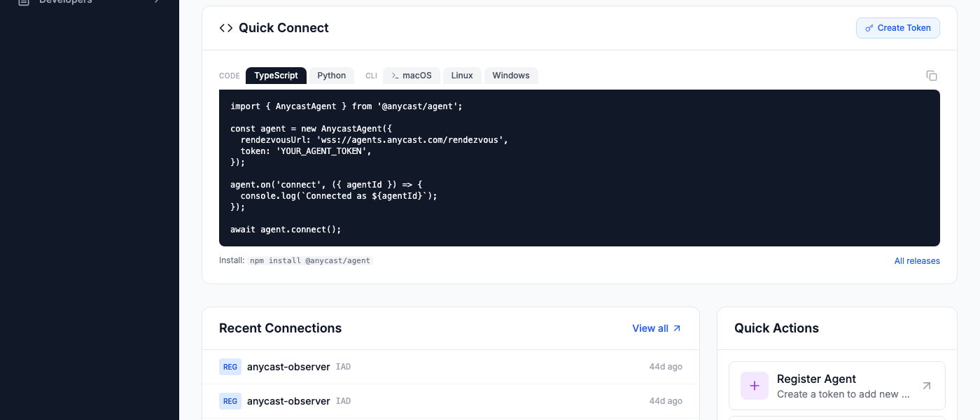Click the REG badge on first connection

pyautogui.click(x=230, y=367)
